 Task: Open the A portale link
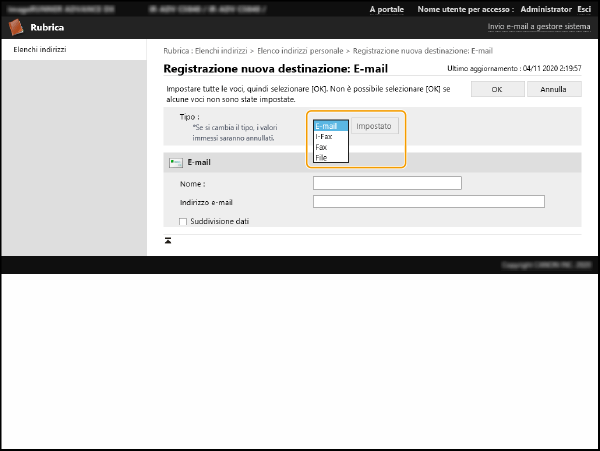point(387,9)
